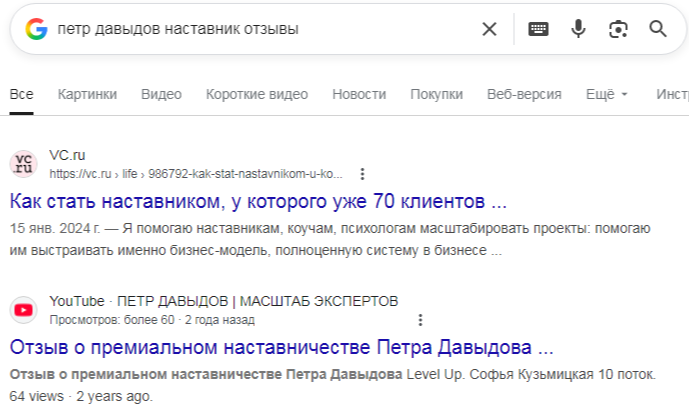The height and width of the screenshot is (414, 689).
Task: Open the Новости tab
Action: [359, 94]
